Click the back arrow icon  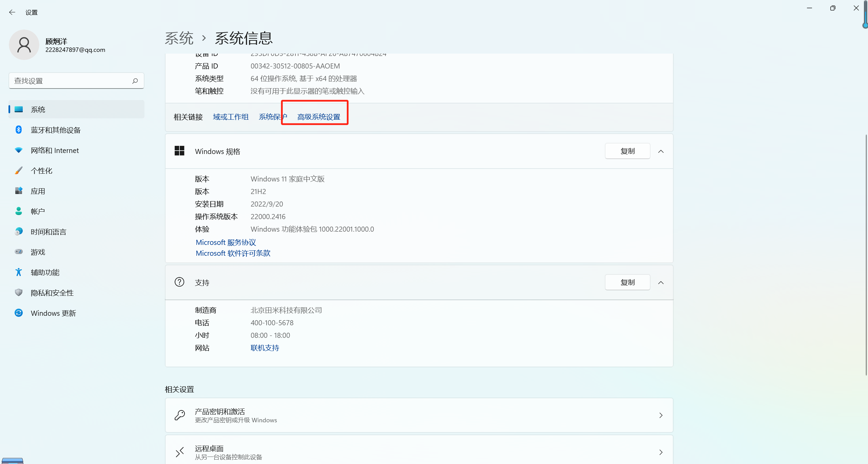click(12, 12)
